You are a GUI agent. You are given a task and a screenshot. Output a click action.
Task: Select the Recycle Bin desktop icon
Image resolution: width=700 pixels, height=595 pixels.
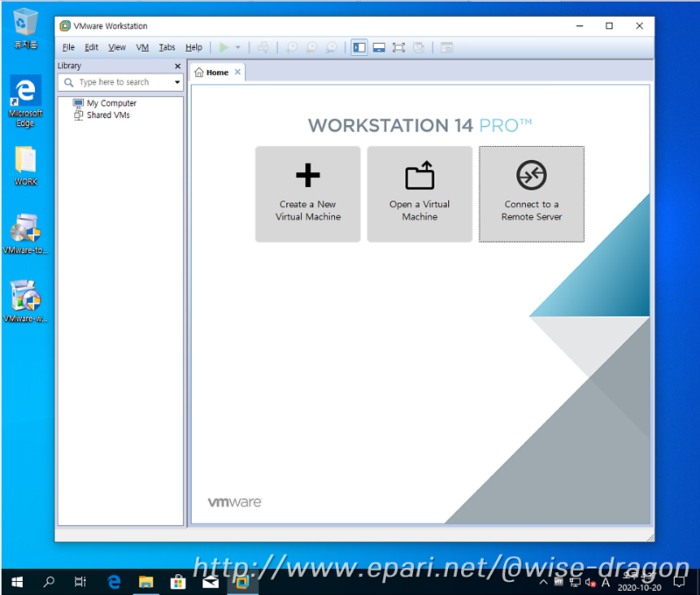pyautogui.click(x=25, y=28)
